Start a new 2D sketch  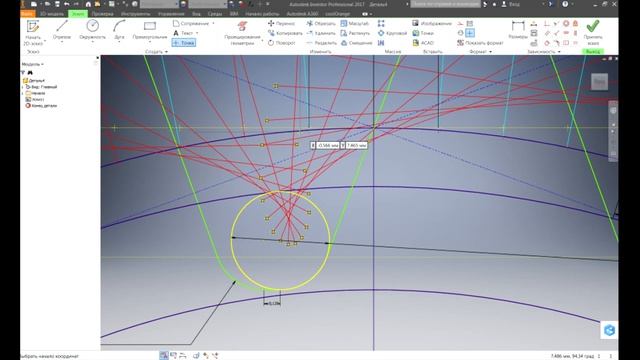point(33,33)
